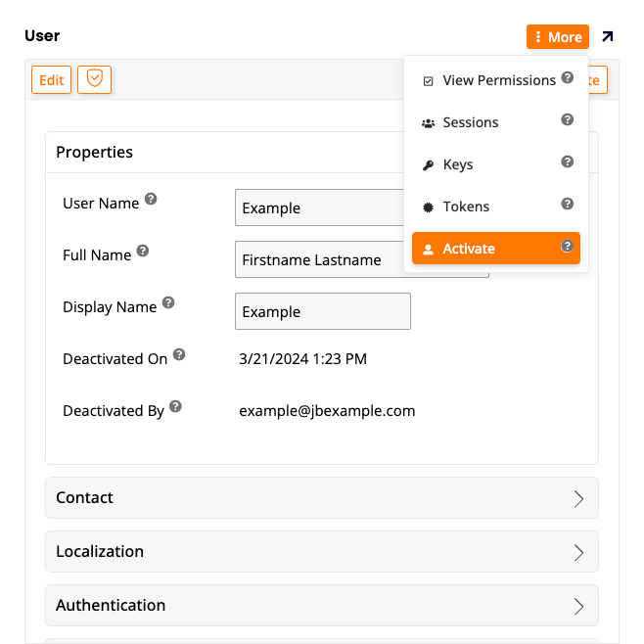Image resolution: width=644 pixels, height=644 pixels.
Task: Click help icon beside Deactivated By label
Action: (x=175, y=406)
